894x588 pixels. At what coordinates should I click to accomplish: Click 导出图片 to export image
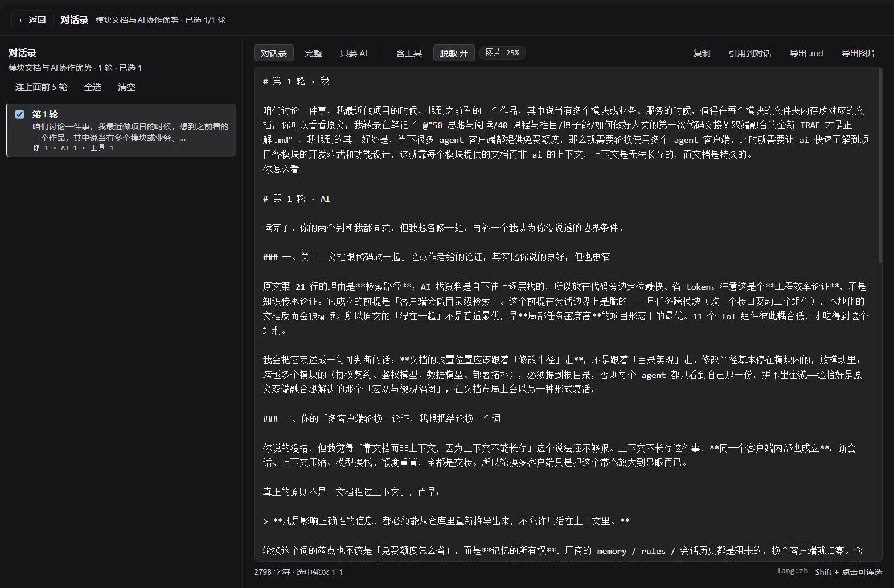pyautogui.click(x=858, y=53)
